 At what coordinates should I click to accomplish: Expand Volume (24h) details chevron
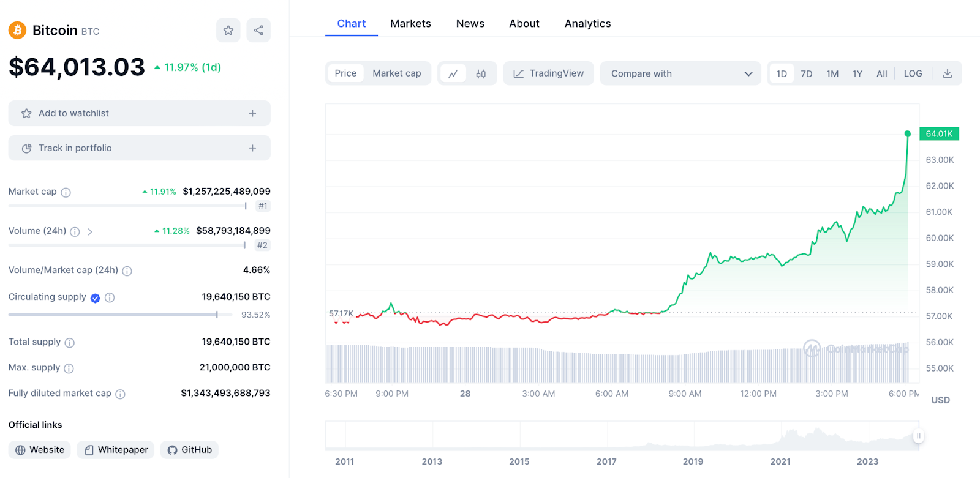(90, 231)
